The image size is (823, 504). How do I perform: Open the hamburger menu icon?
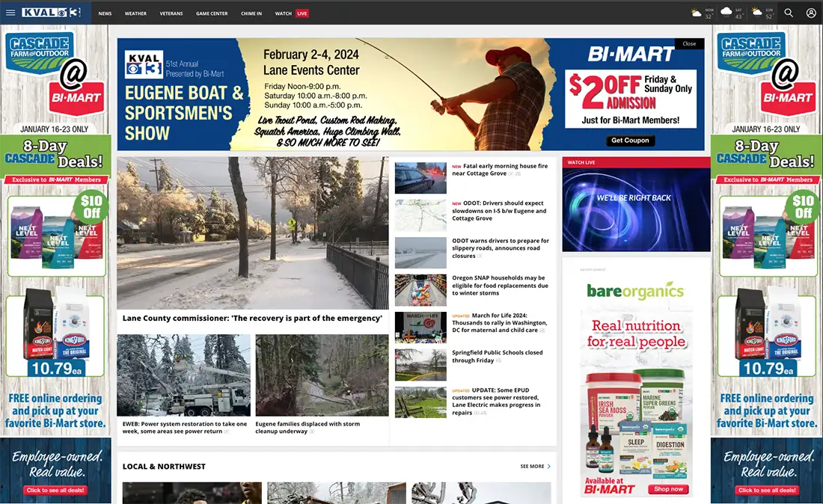[x=10, y=13]
